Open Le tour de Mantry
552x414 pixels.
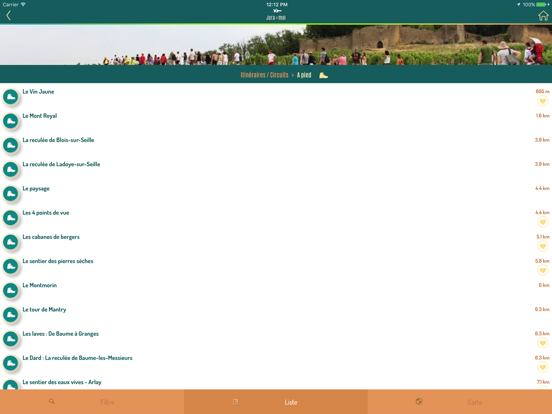tap(276, 315)
